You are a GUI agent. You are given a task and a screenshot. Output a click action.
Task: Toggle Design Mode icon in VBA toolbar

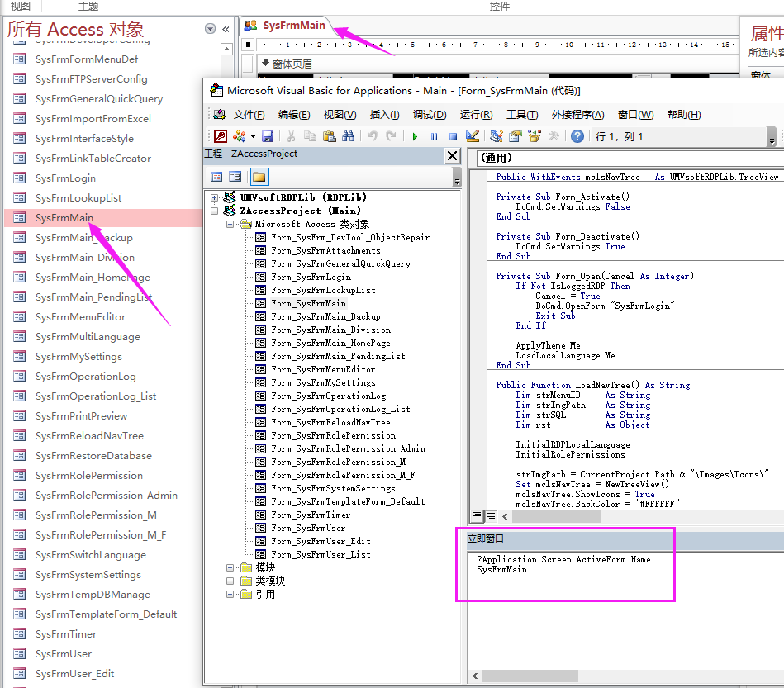pyautogui.click(x=472, y=136)
